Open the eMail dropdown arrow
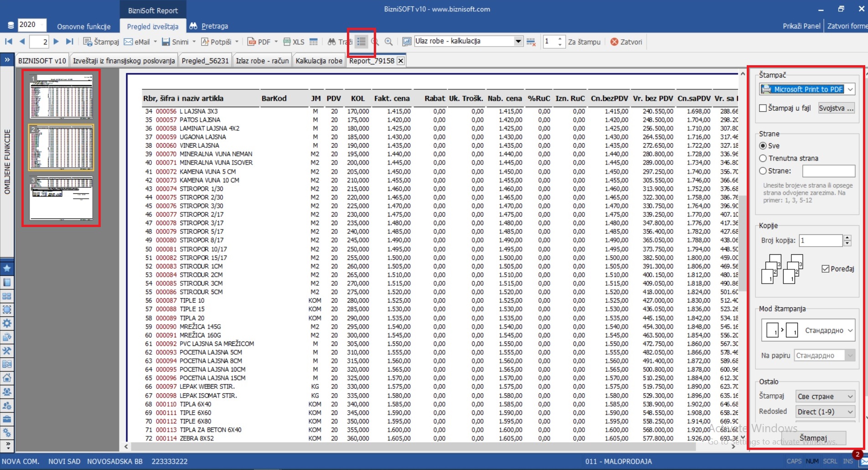Image resolution: width=868 pixels, height=470 pixels. click(x=155, y=41)
